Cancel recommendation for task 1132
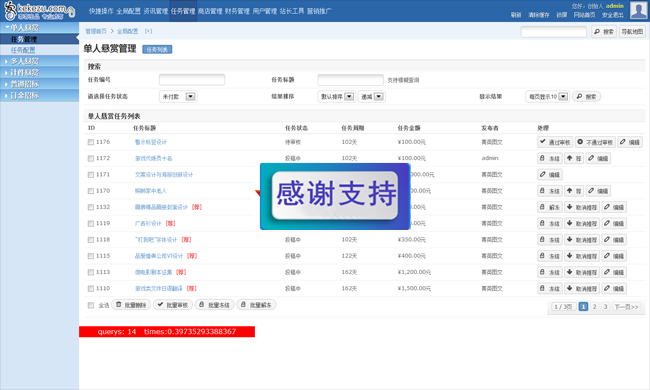This screenshot has width=650, height=390. click(x=582, y=207)
